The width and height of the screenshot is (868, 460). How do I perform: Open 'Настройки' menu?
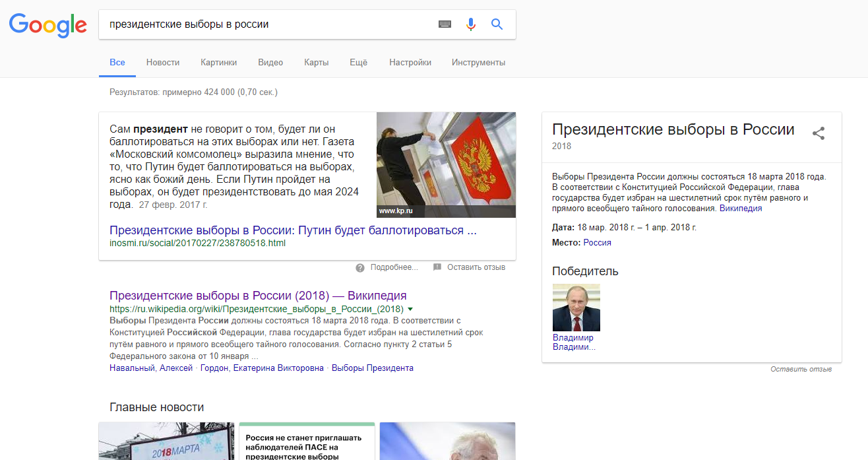click(410, 63)
